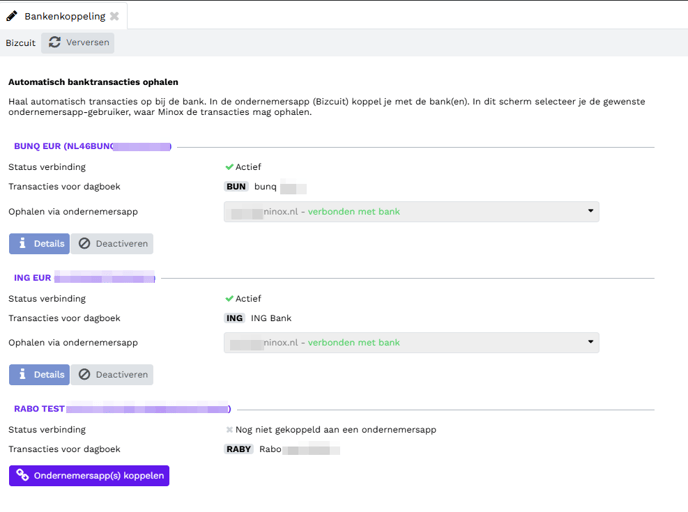Screen dimensions: 688x512
Task: Click the Verversen refresh button
Action: [x=78, y=43]
